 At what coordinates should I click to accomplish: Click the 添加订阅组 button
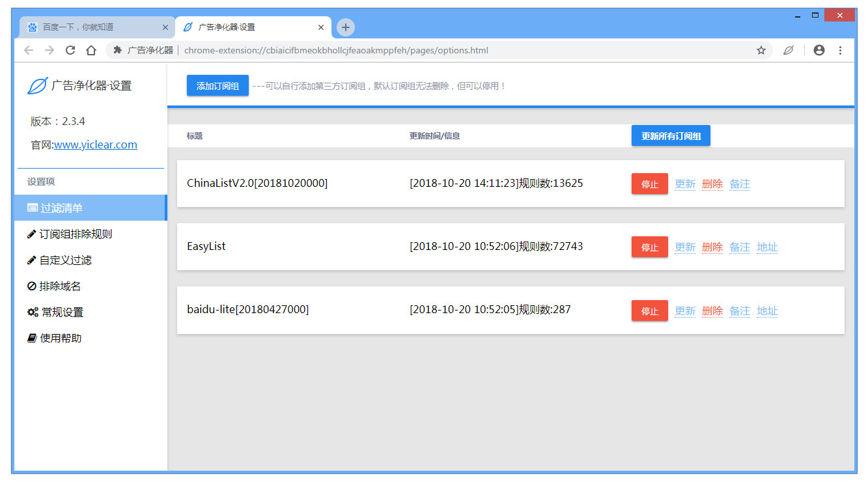coord(217,86)
